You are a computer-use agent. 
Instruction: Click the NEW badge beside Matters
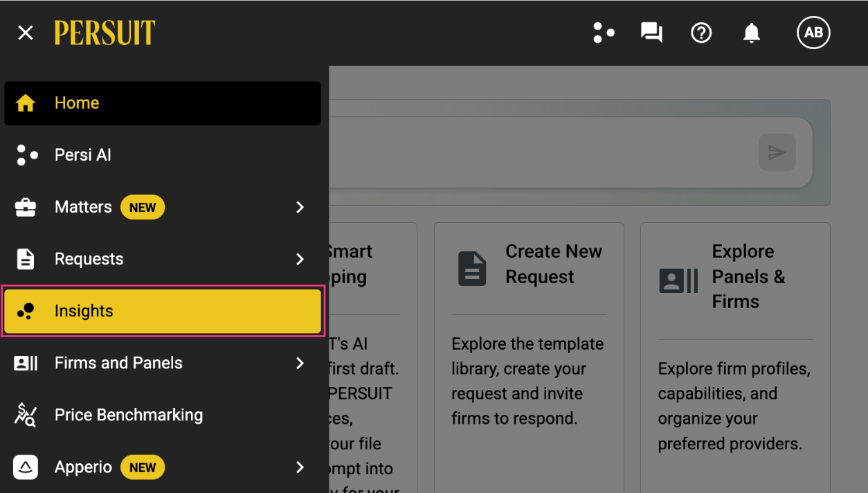[143, 207]
